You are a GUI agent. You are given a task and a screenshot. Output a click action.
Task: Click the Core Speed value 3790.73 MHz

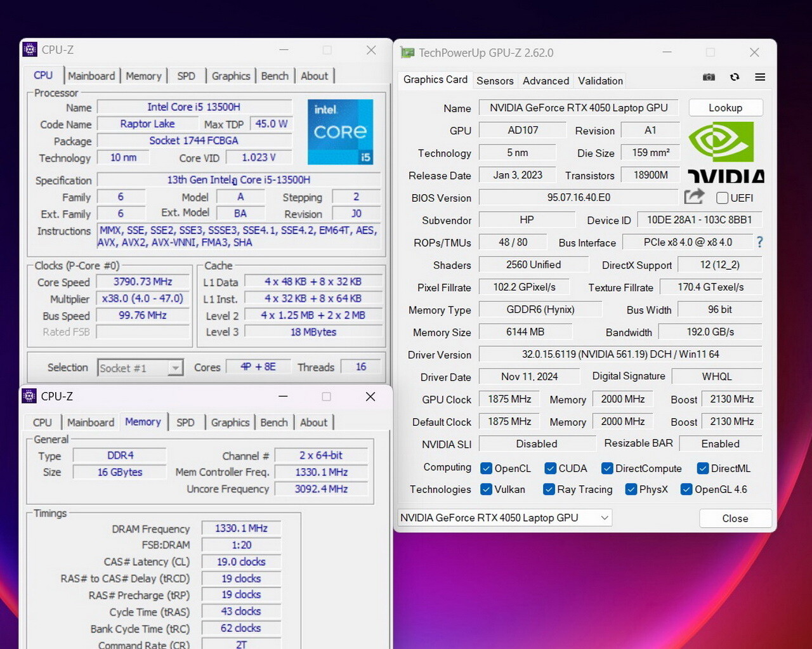tap(143, 282)
